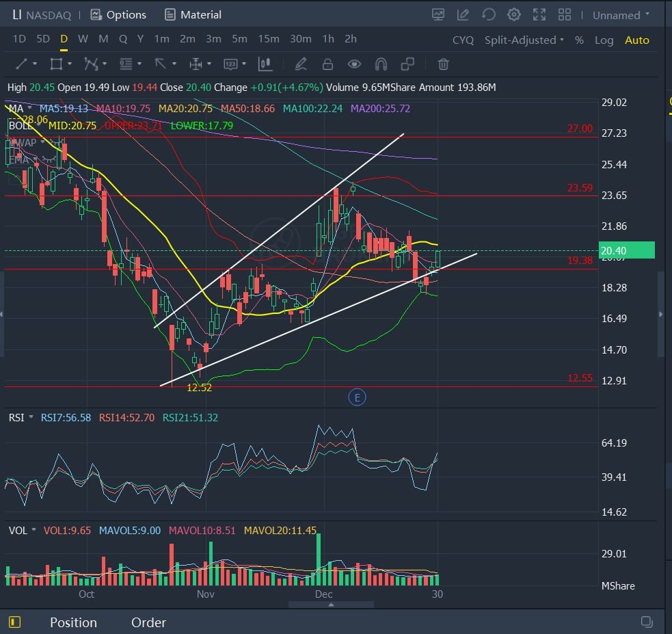
Task: Open the multi-chart grid layout icon
Action: (565, 14)
